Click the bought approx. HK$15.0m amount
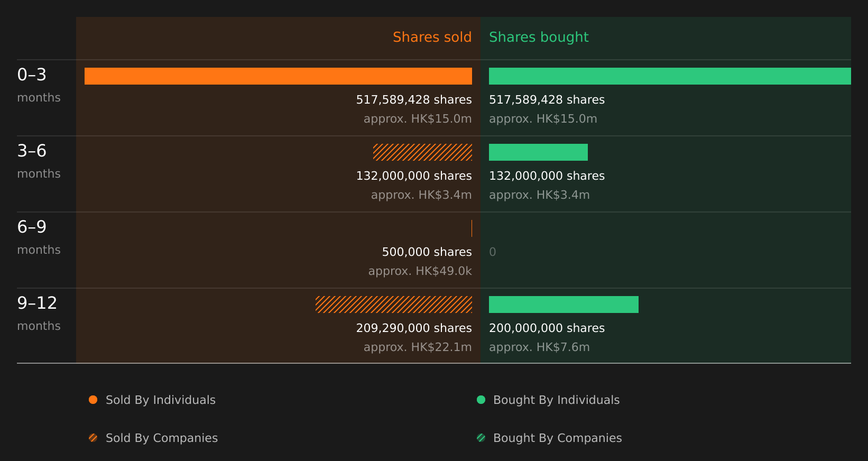868x461 pixels. 543,119
